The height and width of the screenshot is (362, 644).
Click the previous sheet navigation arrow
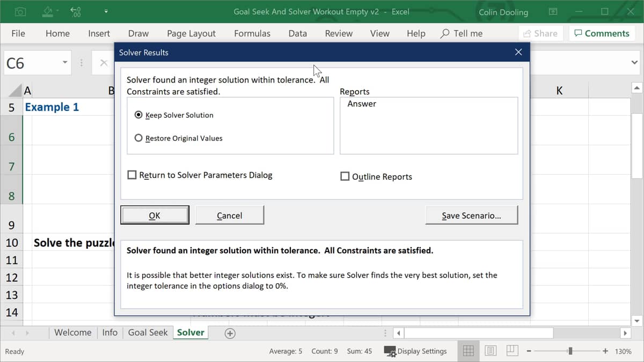click(x=13, y=333)
